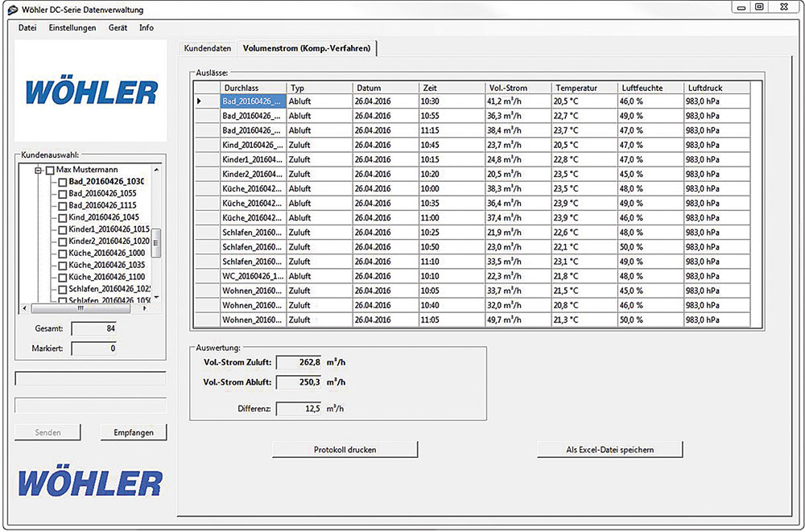Click the Wöhler app icon in title bar
The width and height of the screenshot is (805, 532).
pos(12,10)
